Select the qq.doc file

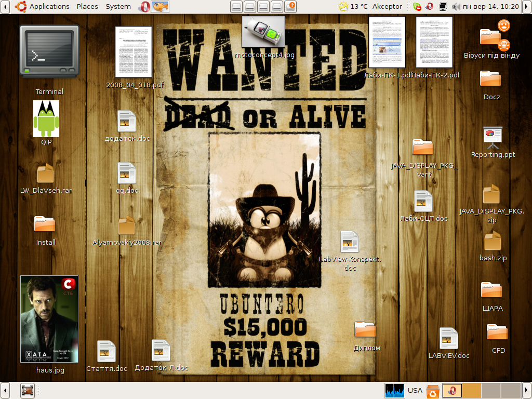[x=127, y=173]
